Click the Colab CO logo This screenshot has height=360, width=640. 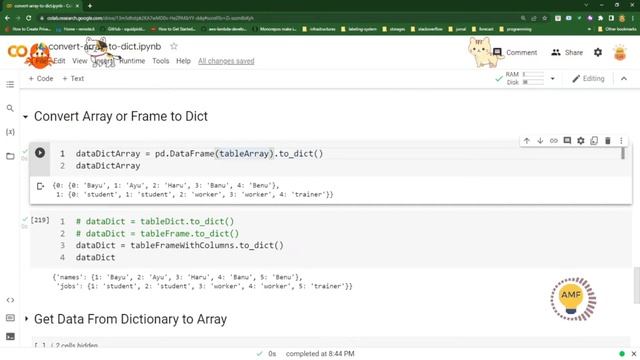(18, 51)
